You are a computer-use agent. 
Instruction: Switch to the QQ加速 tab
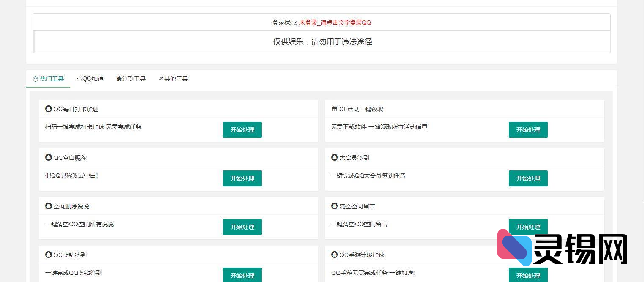pos(90,79)
